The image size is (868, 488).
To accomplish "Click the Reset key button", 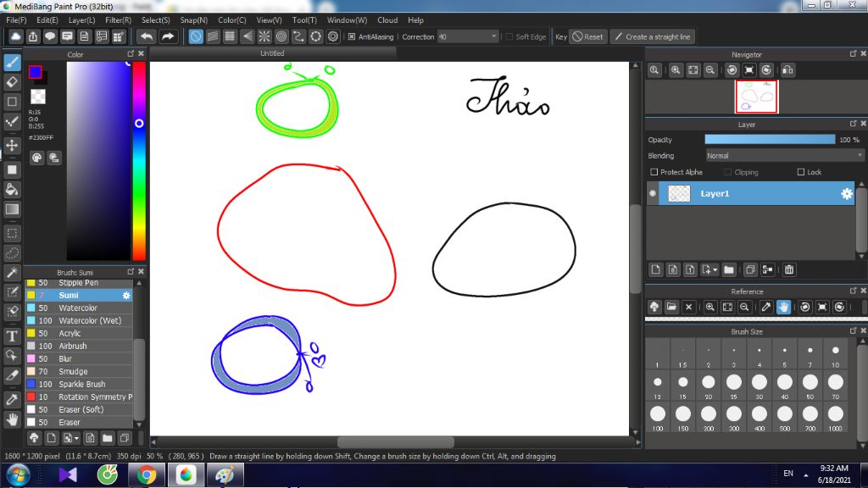I will coord(588,37).
